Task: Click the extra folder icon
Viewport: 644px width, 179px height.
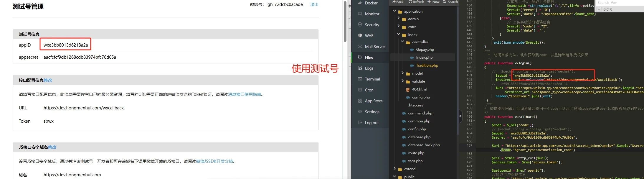Action: pyautogui.click(x=404, y=27)
